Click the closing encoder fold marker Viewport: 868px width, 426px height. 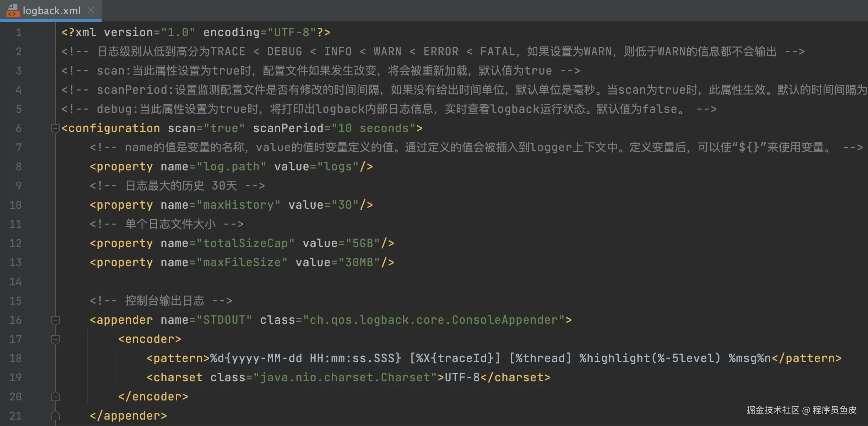(55, 397)
